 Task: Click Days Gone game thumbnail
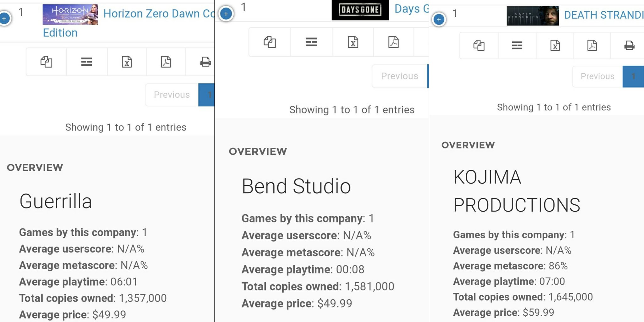pos(360,10)
